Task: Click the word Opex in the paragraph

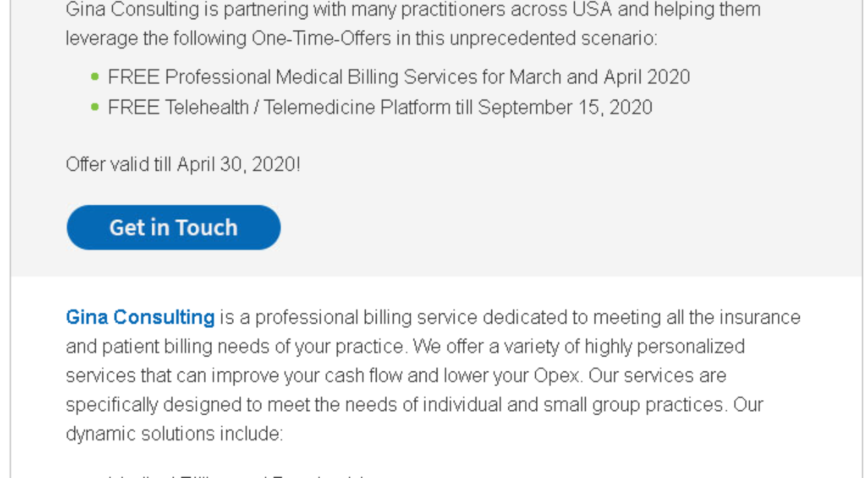Action: [x=559, y=376]
